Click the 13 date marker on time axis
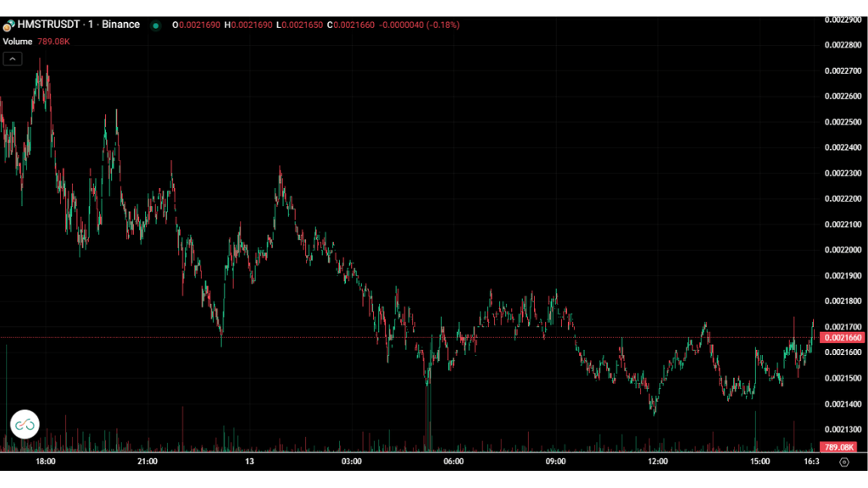Image resolution: width=868 pixels, height=488 pixels. 249,462
